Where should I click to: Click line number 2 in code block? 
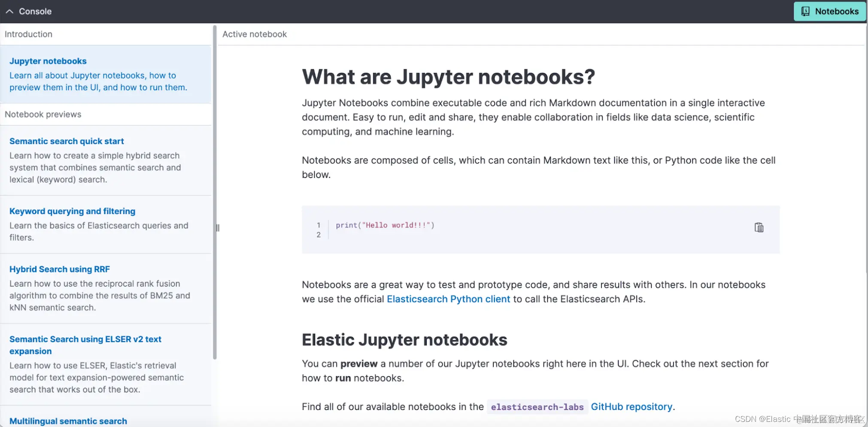click(319, 235)
